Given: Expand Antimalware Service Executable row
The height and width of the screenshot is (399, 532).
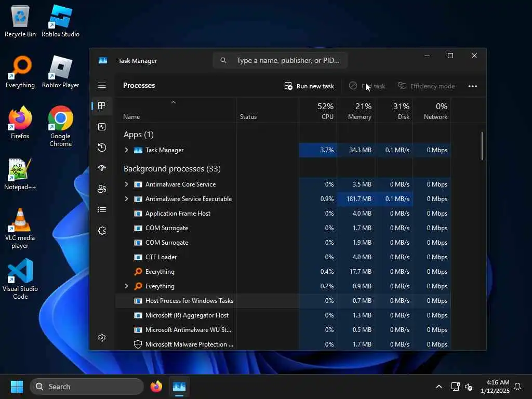Looking at the screenshot, I should click(x=127, y=199).
